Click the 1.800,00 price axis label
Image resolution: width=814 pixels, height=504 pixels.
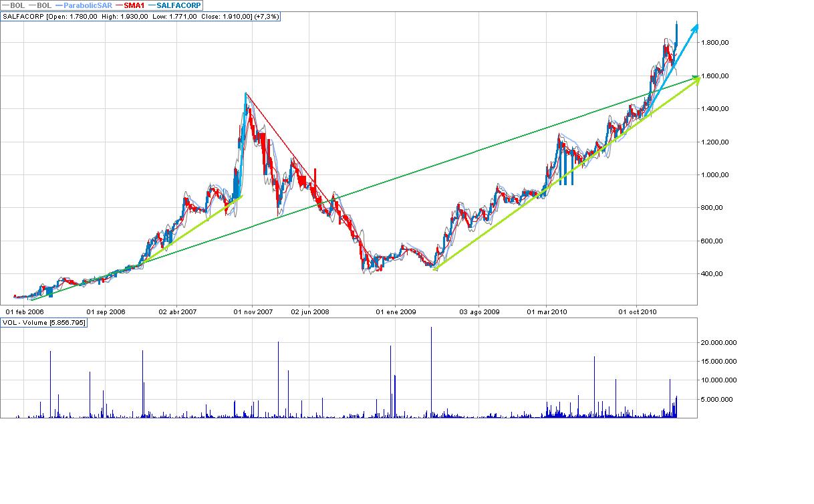pyautogui.click(x=714, y=43)
